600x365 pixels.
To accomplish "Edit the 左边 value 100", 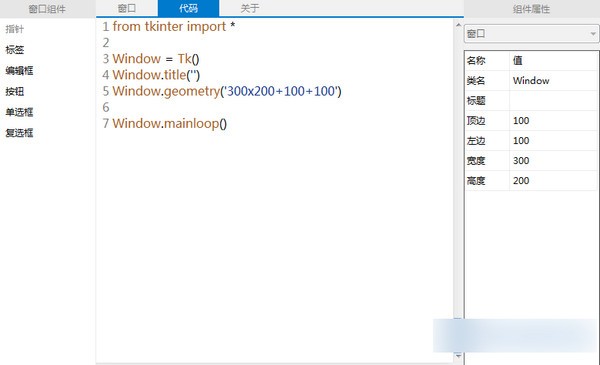I will [553, 140].
